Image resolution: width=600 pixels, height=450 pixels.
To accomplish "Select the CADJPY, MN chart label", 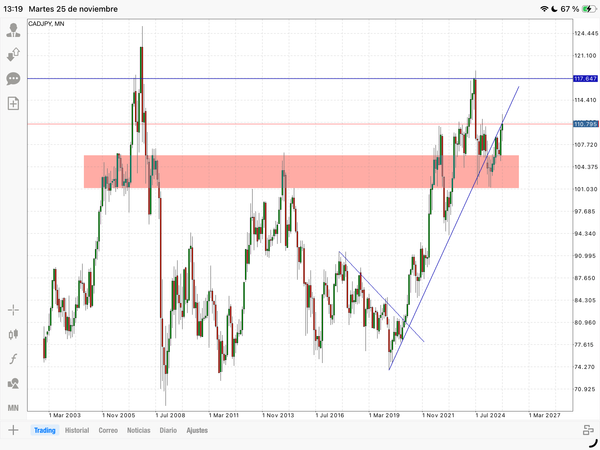I will (x=46, y=24).
